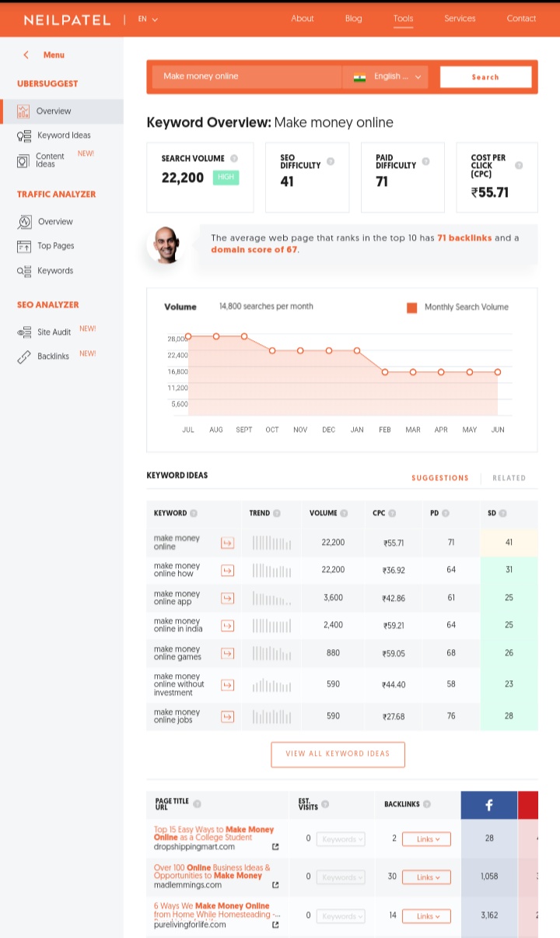The image size is (560, 938).
Task: Open About in top navigation
Action: 303,19
